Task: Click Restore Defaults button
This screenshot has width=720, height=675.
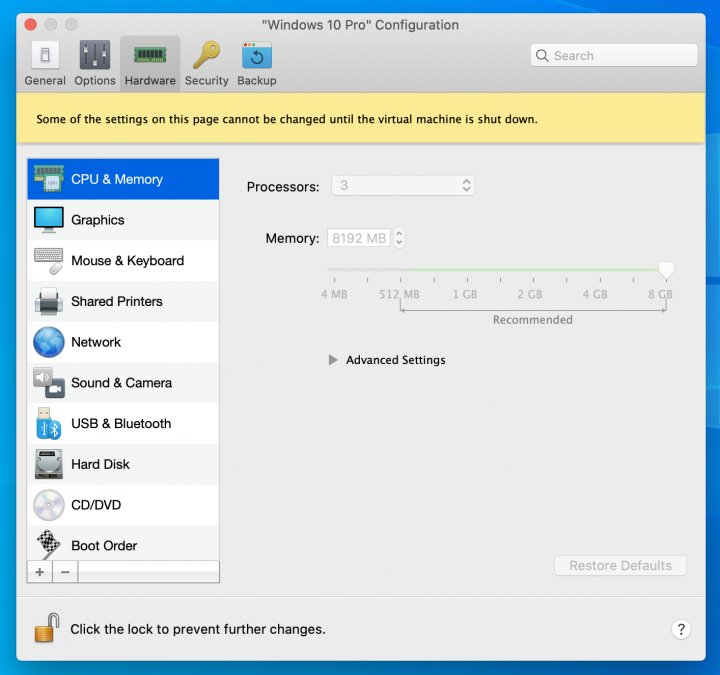Action: (x=620, y=565)
